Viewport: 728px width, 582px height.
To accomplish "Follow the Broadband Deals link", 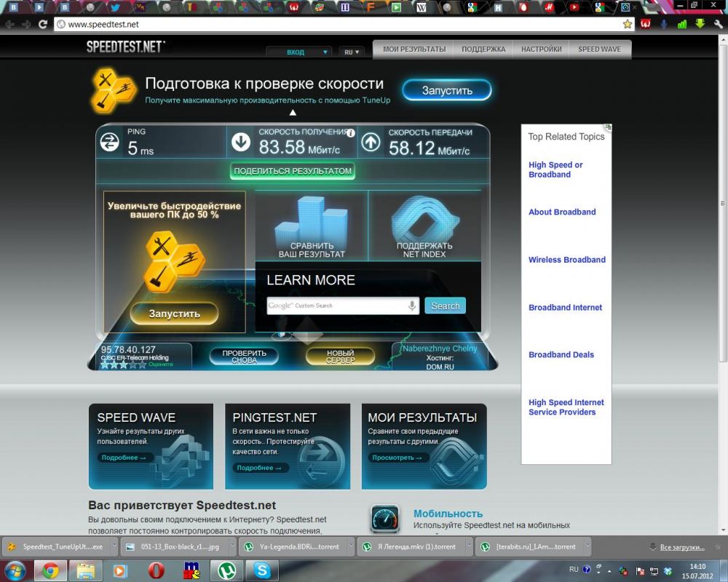I will pyautogui.click(x=561, y=354).
